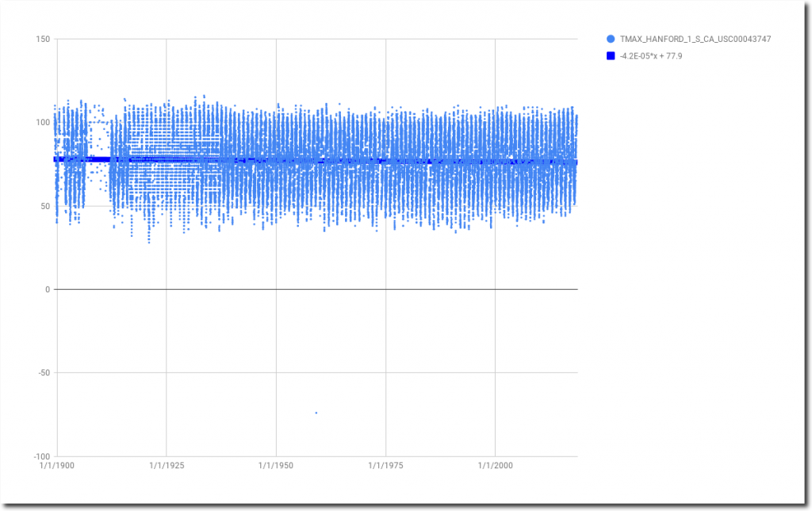Click the -50 label on the vertical axis
812x511 pixels.
click(43, 373)
